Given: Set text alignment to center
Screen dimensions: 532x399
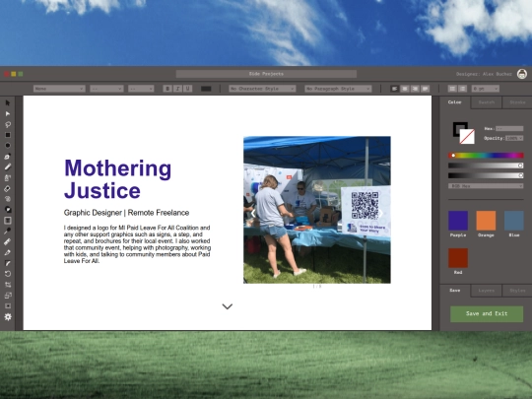Looking at the screenshot, I should pos(405,89).
